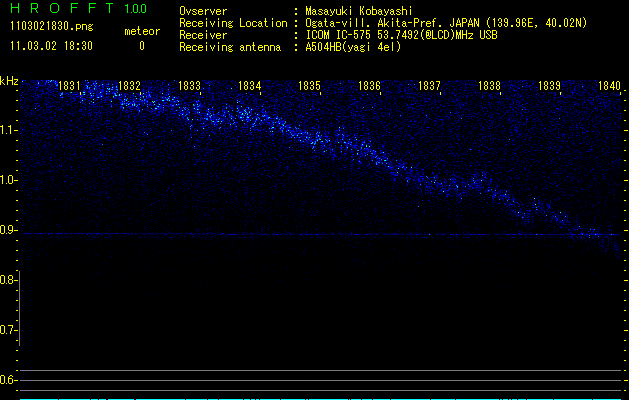Click the 1832 time marker

click(x=129, y=86)
